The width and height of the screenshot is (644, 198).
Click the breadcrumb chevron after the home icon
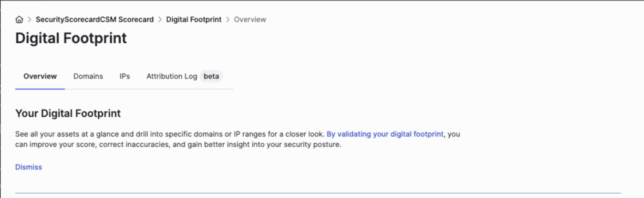(30, 20)
